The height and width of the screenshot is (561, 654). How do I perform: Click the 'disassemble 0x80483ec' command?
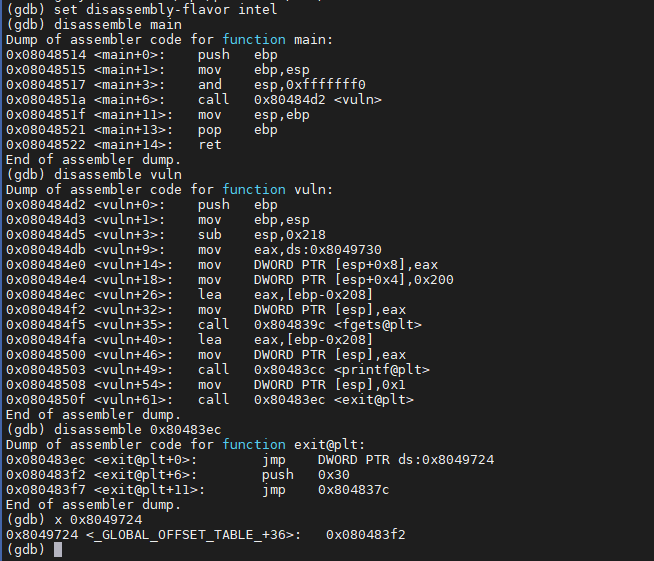tap(138, 430)
